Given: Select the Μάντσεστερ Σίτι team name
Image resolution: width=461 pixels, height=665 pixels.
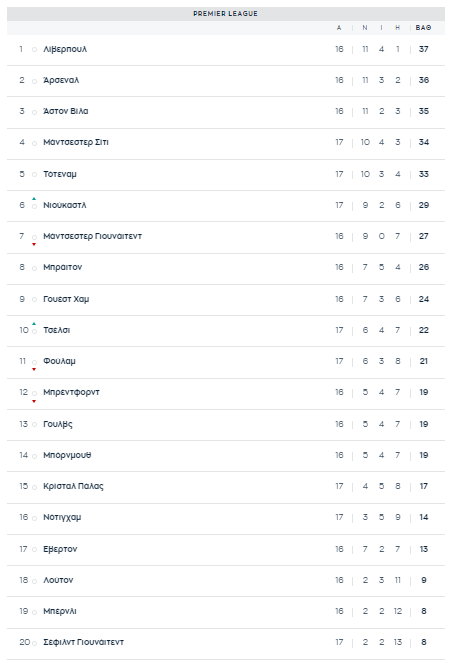Looking at the screenshot, I should [x=76, y=142].
